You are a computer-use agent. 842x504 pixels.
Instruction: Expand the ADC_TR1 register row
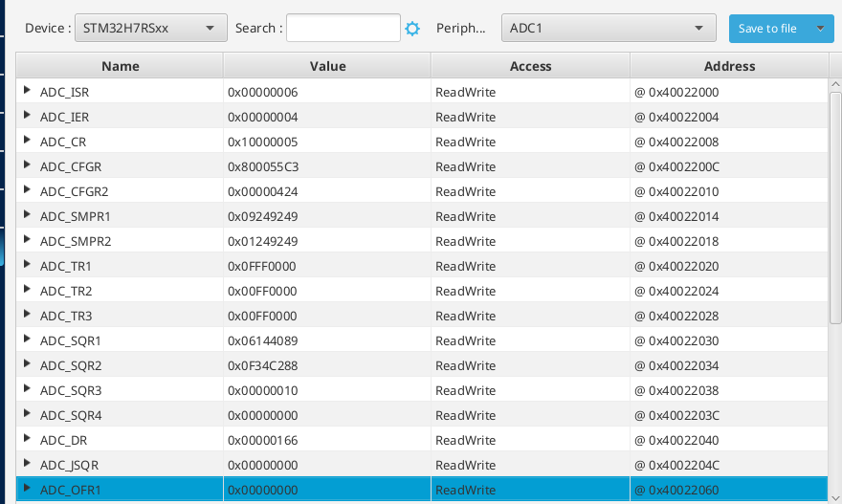point(27,264)
